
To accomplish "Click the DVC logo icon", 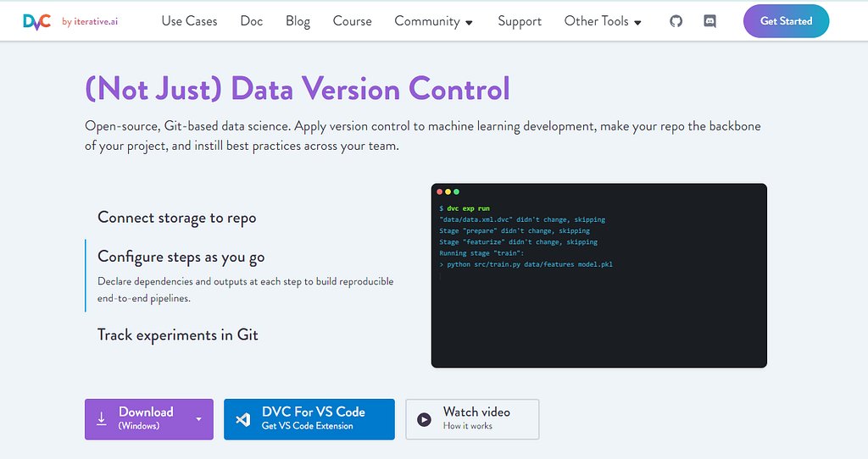I will point(37,21).
